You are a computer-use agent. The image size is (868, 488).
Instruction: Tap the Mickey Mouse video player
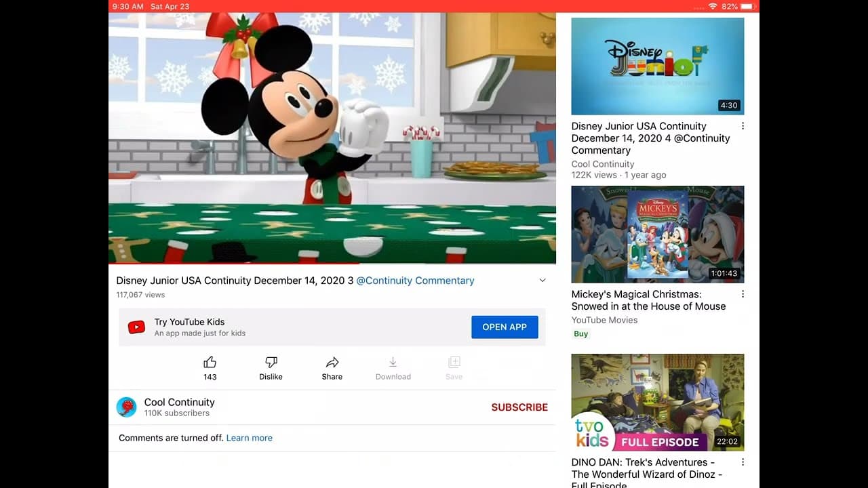click(x=332, y=138)
